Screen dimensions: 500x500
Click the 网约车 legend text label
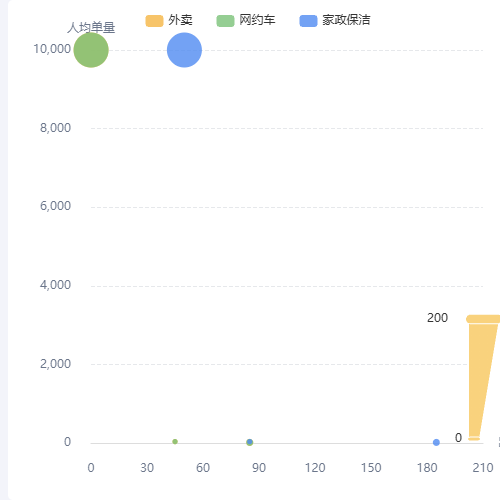tap(257, 20)
